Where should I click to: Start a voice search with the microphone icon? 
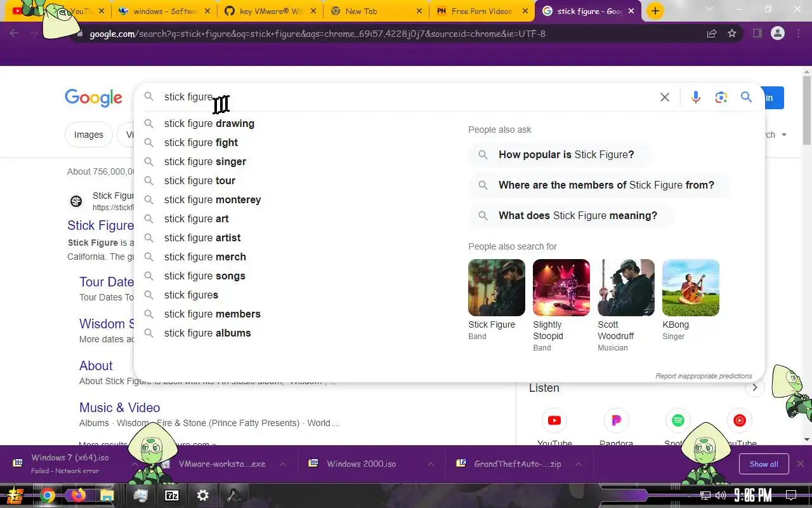point(696,97)
